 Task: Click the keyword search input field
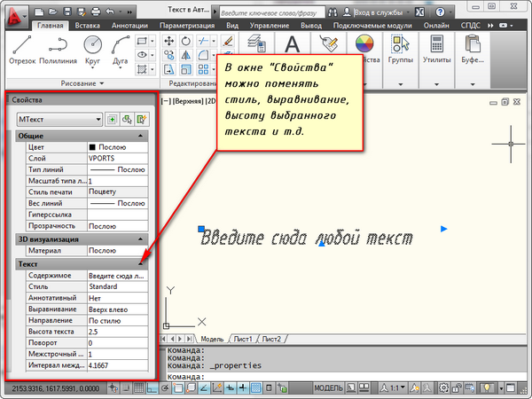click(x=272, y=13)
